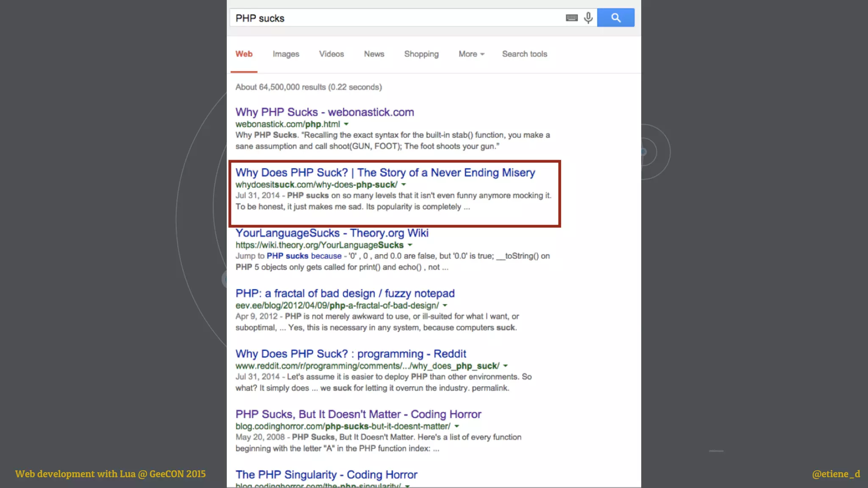The image size is (868, 488).
Task: Switch to the Videos tab
Action: click(331, 54)
